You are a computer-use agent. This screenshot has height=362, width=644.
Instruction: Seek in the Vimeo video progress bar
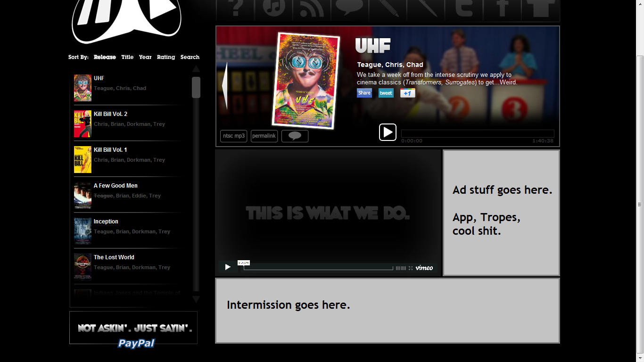coord(318,268)
